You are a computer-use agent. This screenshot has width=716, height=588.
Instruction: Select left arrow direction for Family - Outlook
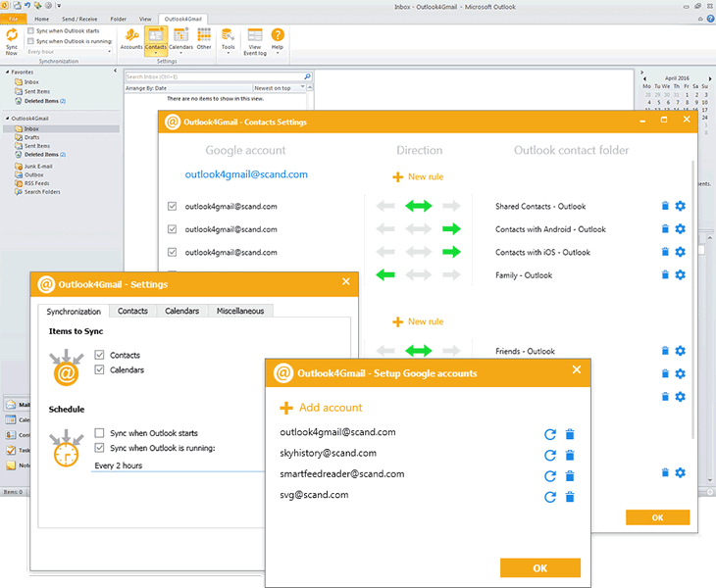(x=385, y=274)
